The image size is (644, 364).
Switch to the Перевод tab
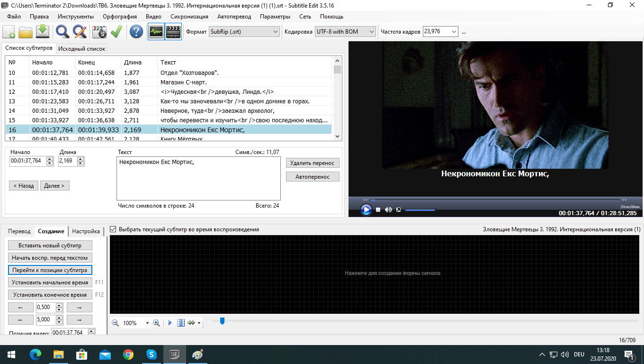[x=19, y=231]
